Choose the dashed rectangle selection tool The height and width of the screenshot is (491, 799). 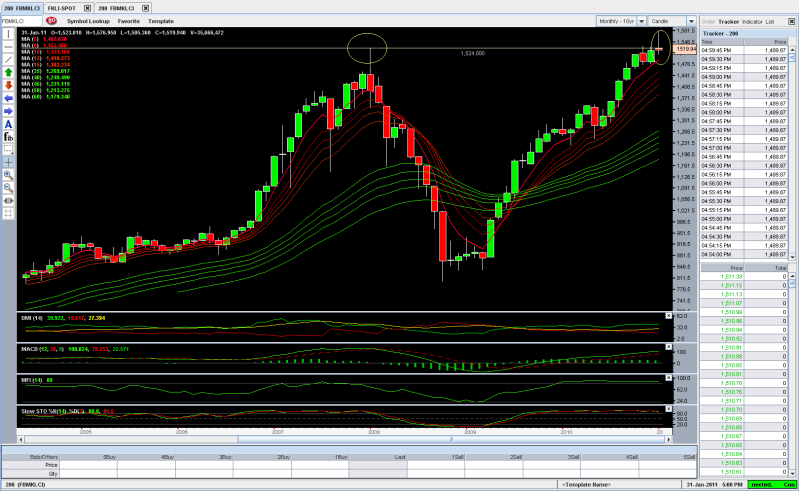[x=8, y=149]
